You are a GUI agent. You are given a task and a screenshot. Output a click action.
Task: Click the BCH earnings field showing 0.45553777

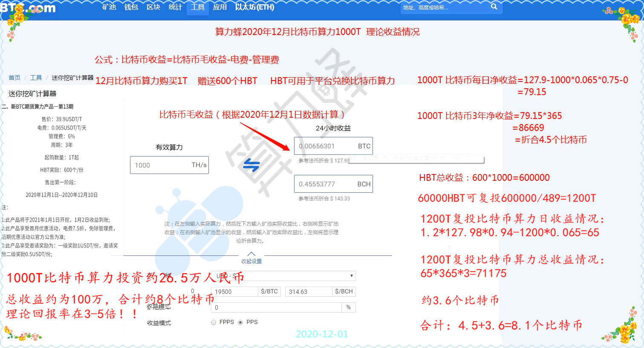[334, 183]
